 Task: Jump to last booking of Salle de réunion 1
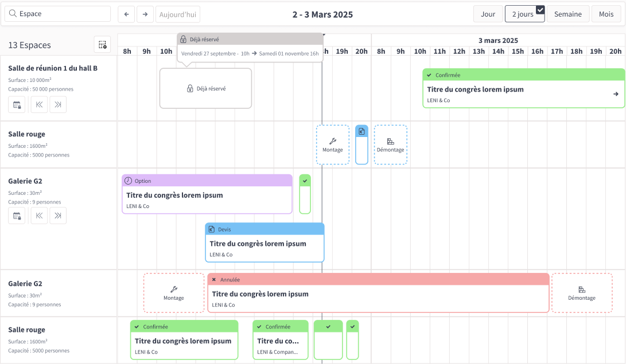pos(58,104)
